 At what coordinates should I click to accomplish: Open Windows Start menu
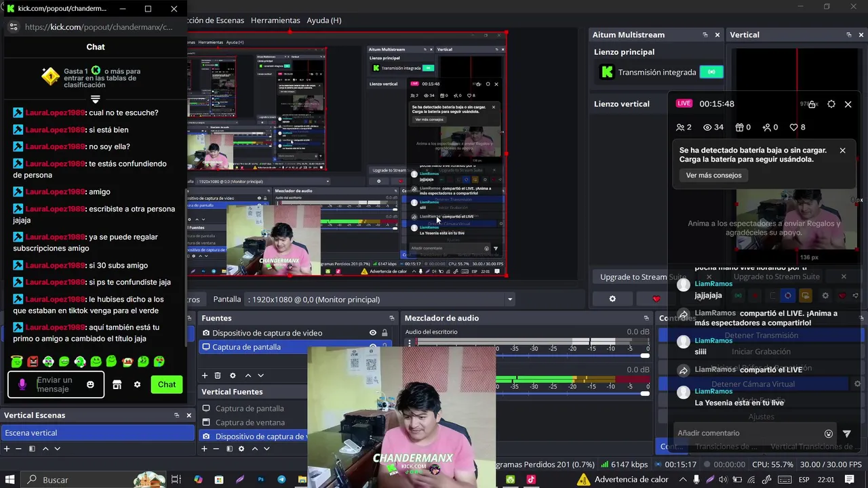(x=10, y=480)
